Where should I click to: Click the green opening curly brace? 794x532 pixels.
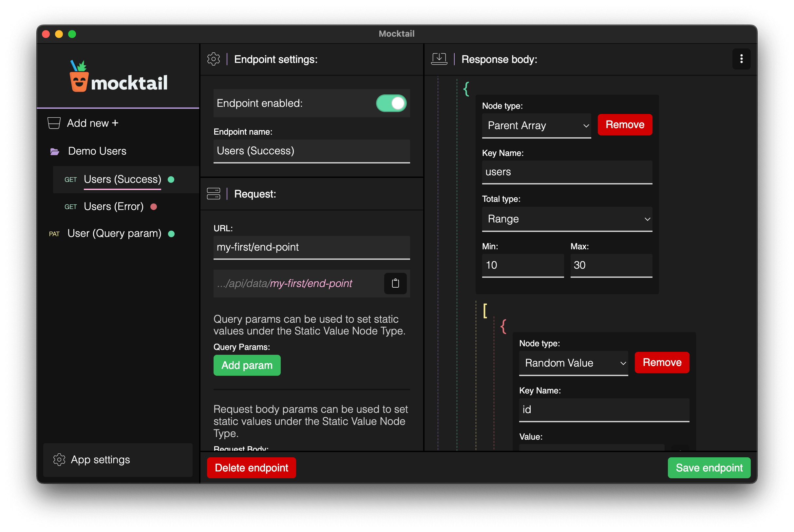click(x=466, y=89)
